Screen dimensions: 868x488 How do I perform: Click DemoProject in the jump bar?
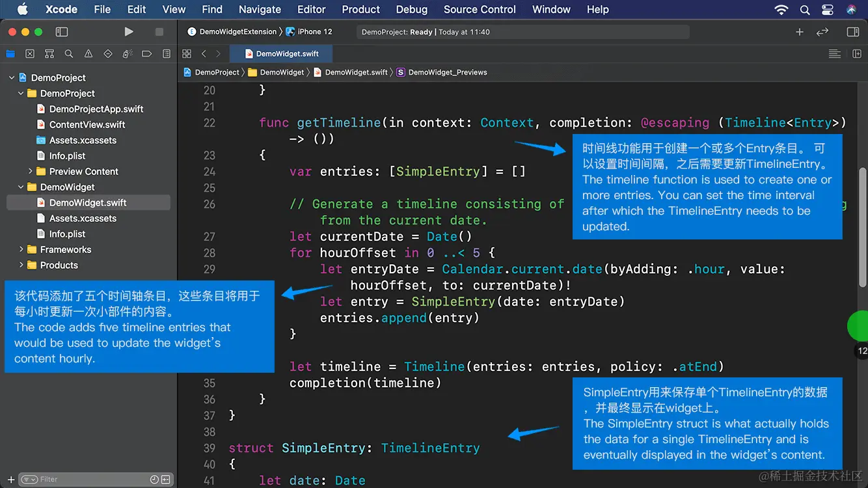211,72
